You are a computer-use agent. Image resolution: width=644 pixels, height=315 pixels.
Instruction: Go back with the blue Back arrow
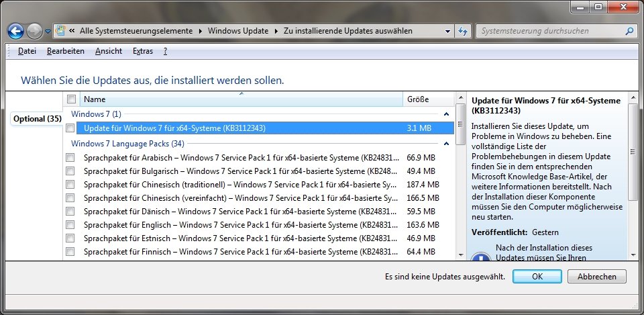tap(15, 32)
